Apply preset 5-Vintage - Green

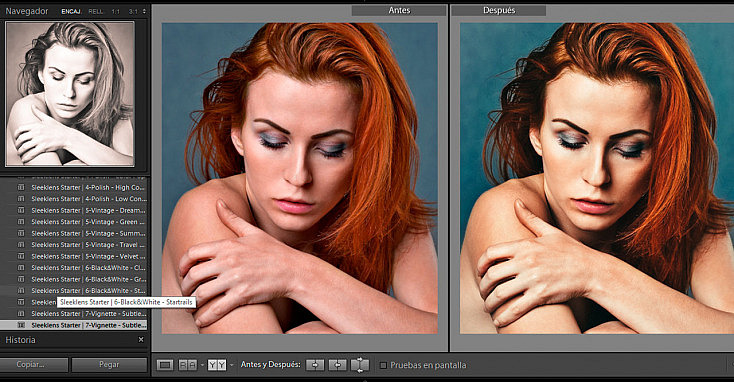coord(88,222)
